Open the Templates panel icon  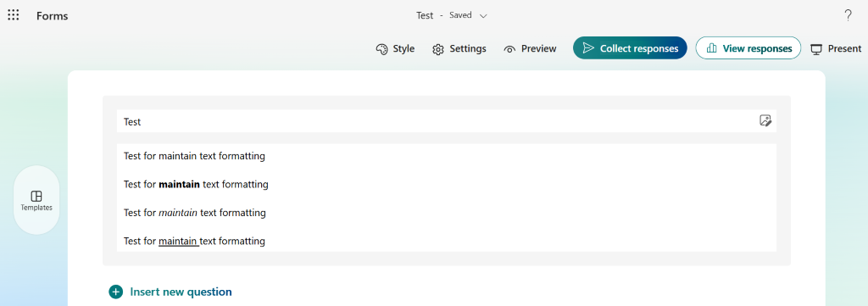point(36,196)
